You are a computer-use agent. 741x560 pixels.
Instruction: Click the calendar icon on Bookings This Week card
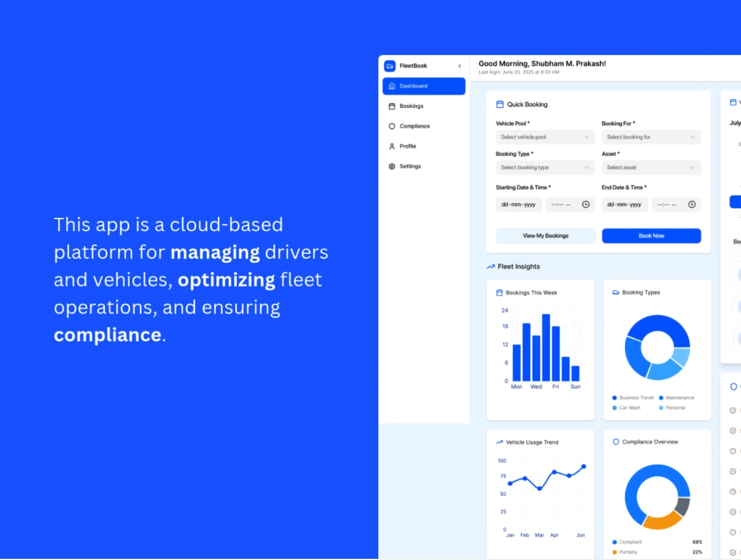point(499,292)
